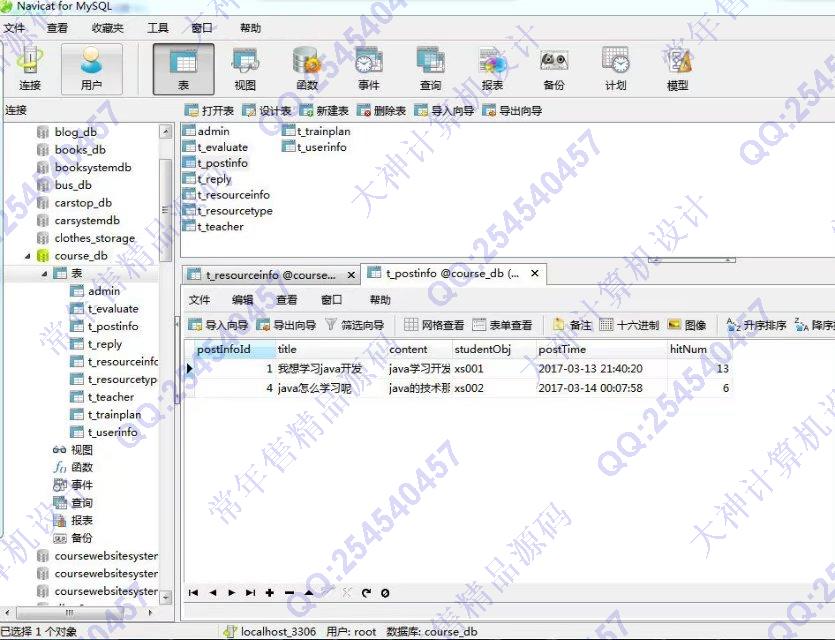Select t_teacher in the left tree

pos(111,397)
